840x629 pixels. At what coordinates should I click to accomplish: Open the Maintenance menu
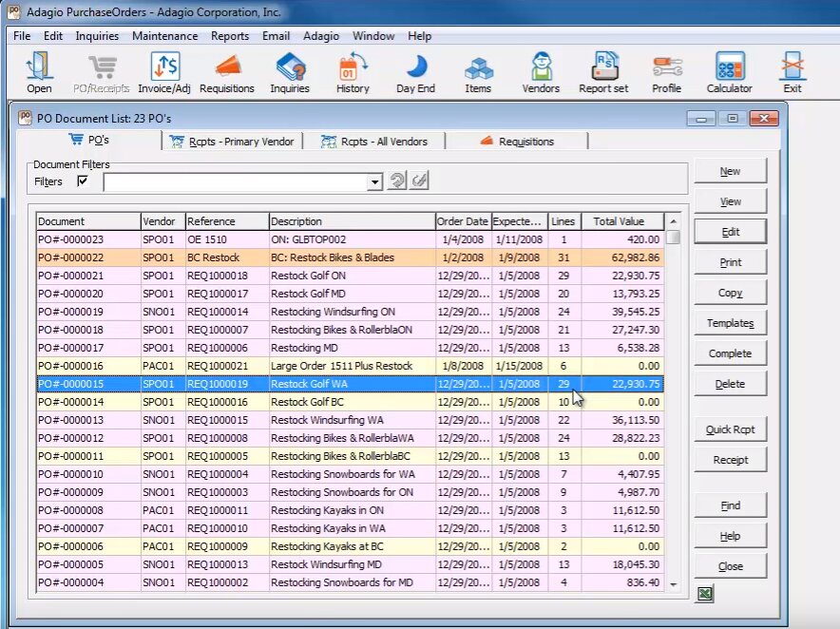coord(164,36)
